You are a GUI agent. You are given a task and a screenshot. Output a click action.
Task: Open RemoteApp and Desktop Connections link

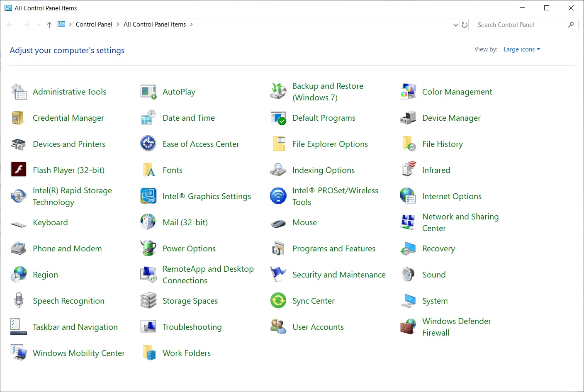coord(208,275)
